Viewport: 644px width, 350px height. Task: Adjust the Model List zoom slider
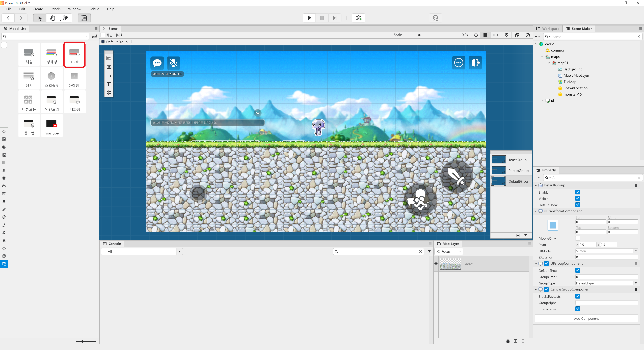[82, 341]
